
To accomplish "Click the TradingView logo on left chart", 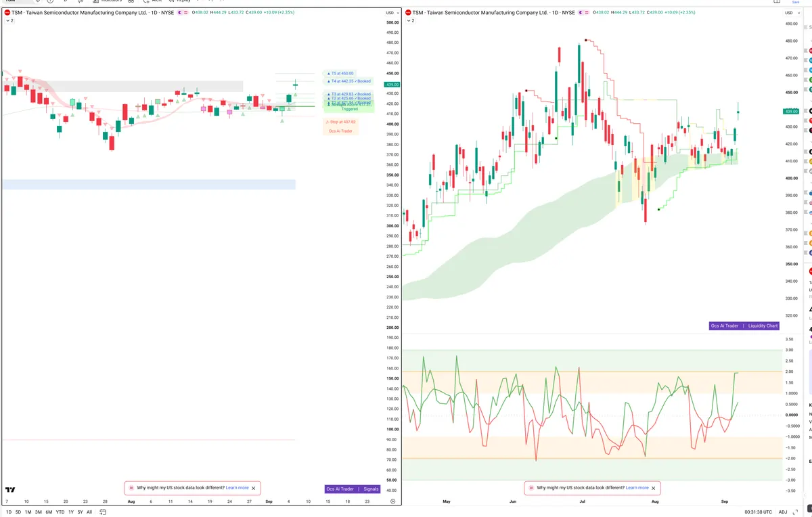I will tap(10, 489).
